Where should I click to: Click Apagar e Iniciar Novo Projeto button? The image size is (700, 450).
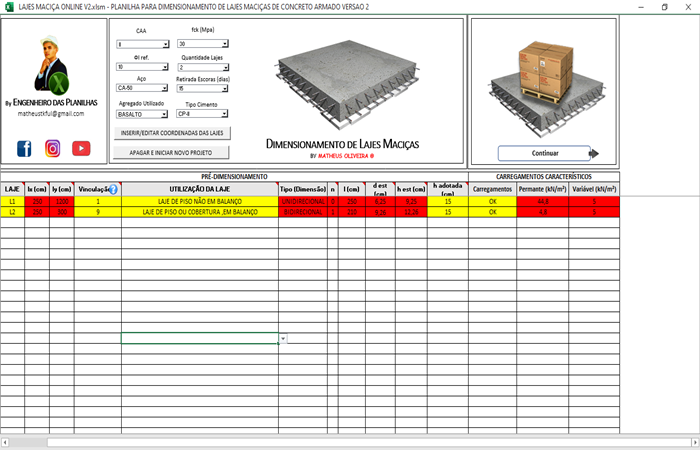(172, 152)
